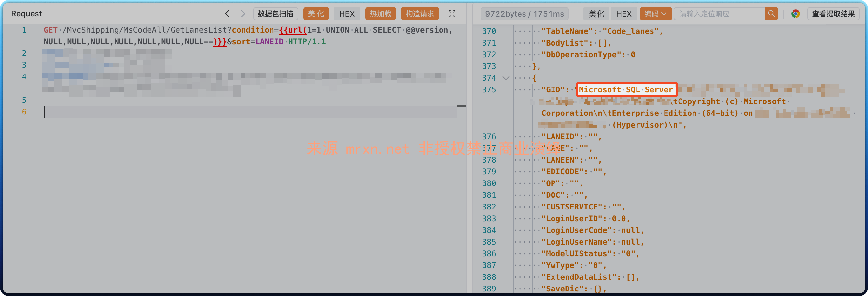Go to next request with right chevron

point(243,14)
